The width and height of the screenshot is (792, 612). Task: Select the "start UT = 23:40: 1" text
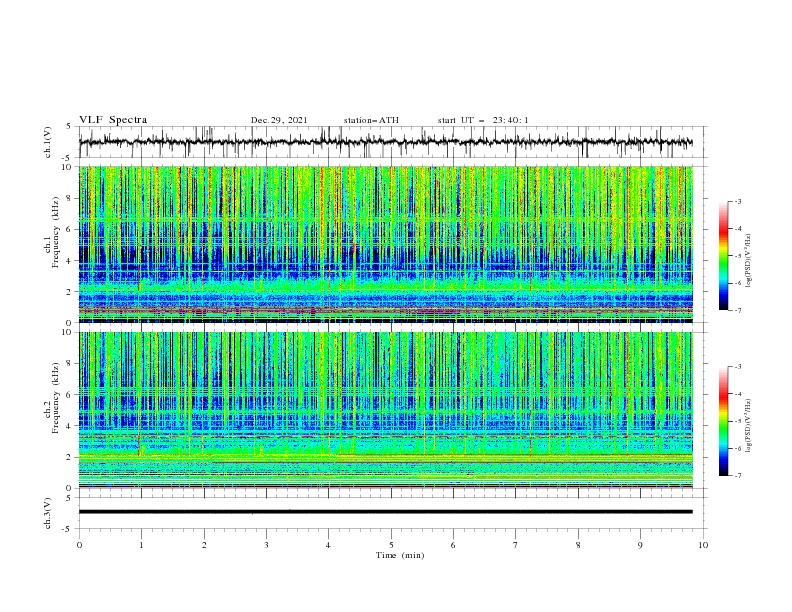483,120
